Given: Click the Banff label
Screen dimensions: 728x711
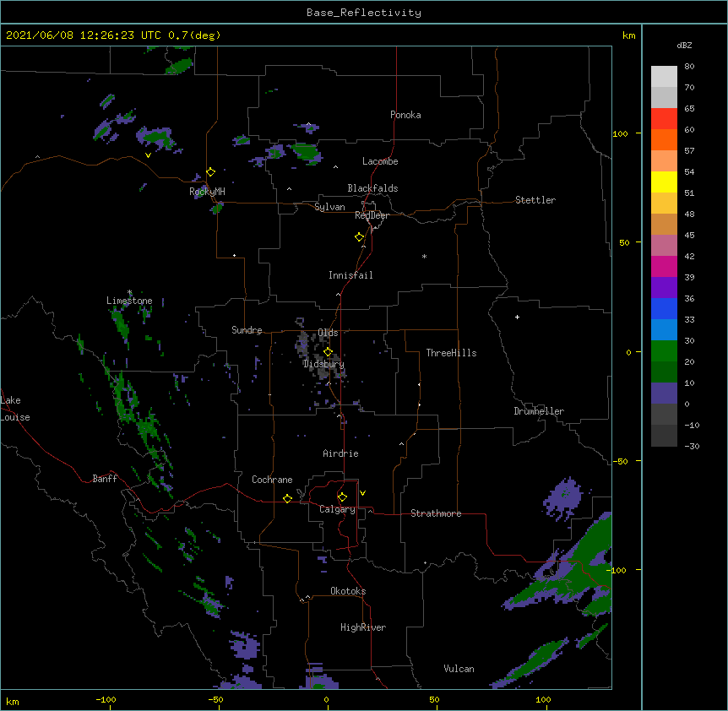Looking at the screenshot, I should click(105, 479).
